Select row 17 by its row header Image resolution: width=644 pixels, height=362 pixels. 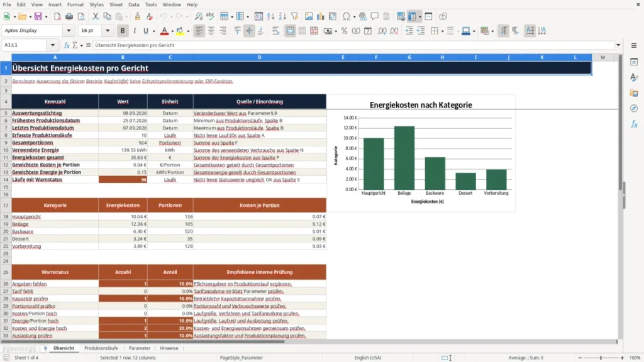(x=6, y=206)
